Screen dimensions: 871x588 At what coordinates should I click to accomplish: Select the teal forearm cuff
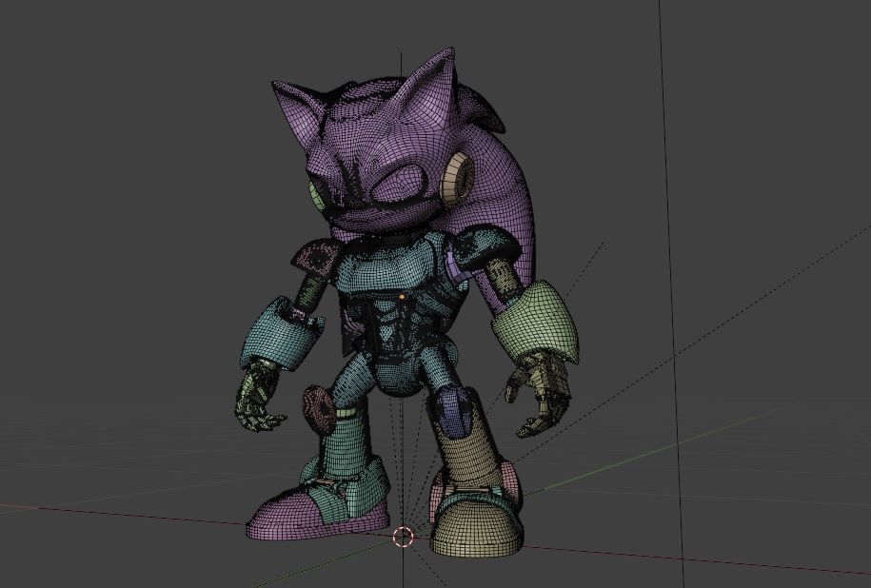click(281, 334)
